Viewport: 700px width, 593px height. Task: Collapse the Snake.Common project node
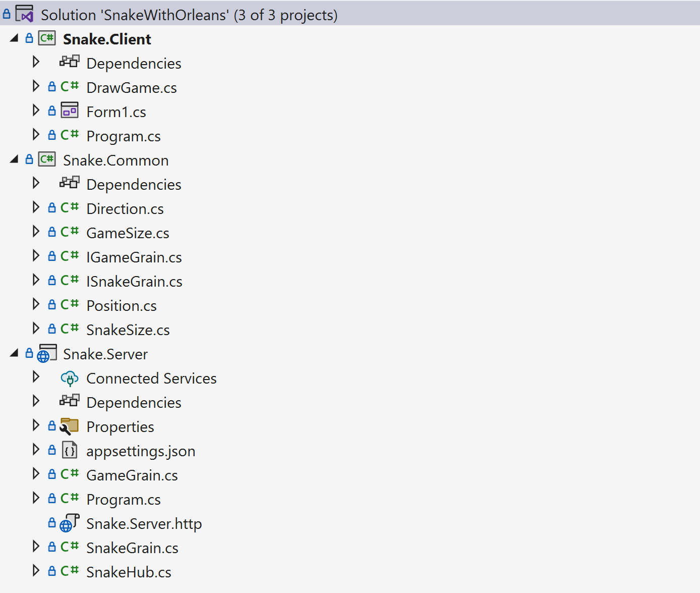14,159
